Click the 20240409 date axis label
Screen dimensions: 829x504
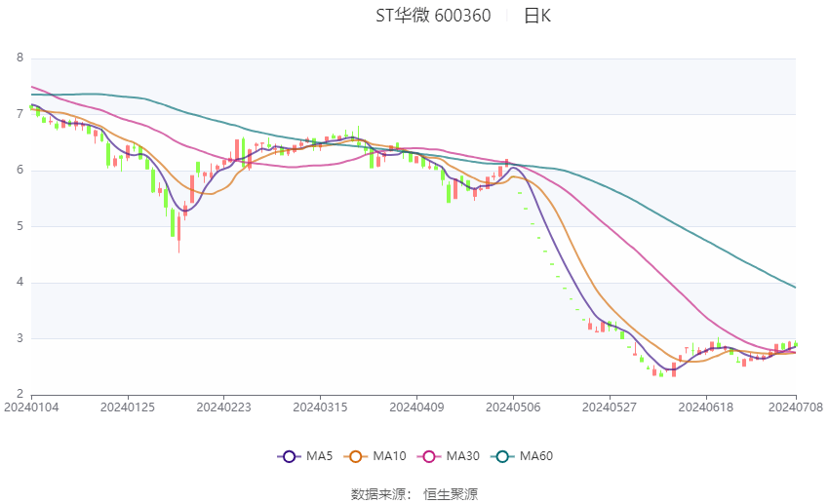coord(416,407)
